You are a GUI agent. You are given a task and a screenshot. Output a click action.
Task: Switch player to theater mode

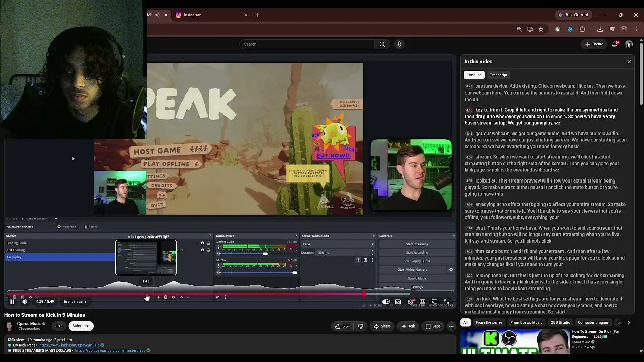coord(422,302)
